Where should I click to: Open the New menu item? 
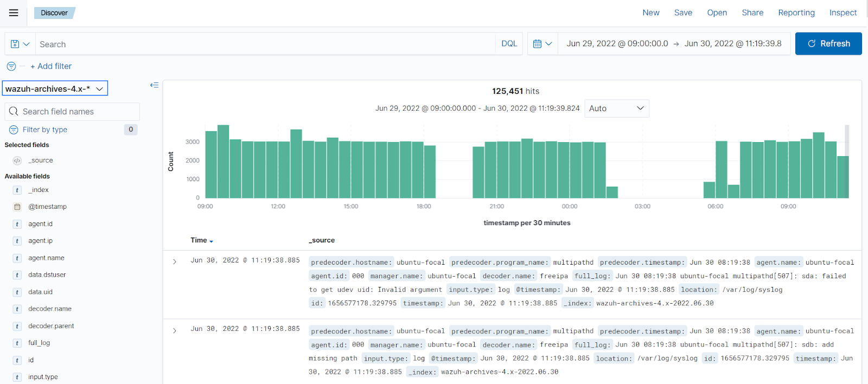(651, 12)
